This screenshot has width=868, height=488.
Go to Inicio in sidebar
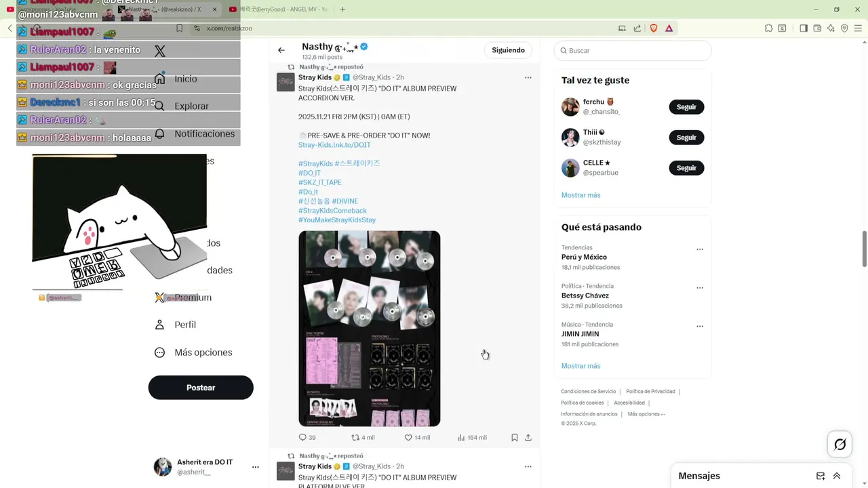(186, 79)
